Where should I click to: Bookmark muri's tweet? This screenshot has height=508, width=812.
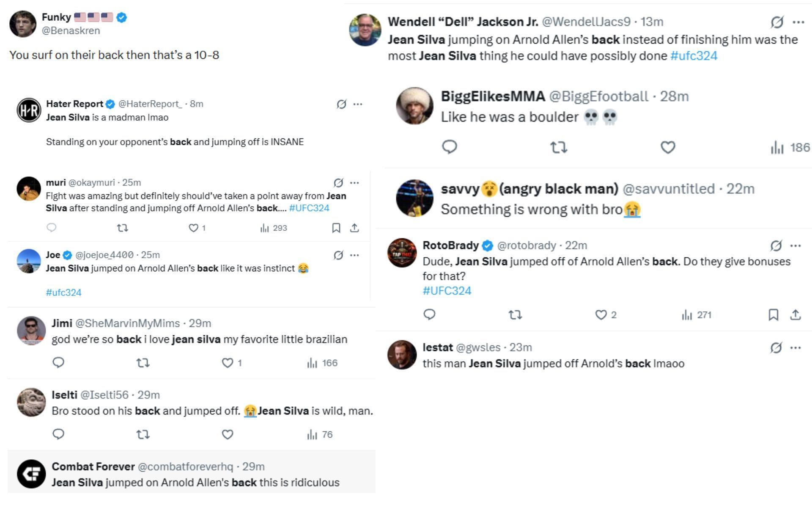pos(336,228)
